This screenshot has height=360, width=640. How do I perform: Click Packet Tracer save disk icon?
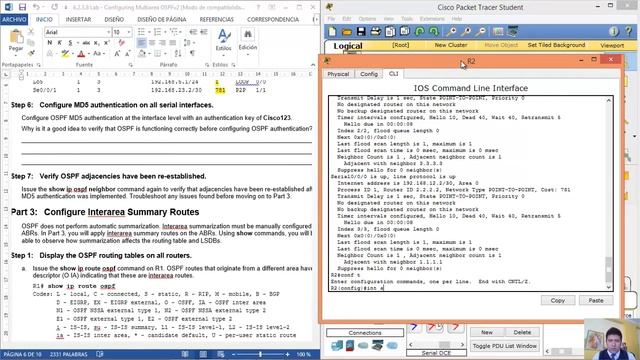click(361, 31)
